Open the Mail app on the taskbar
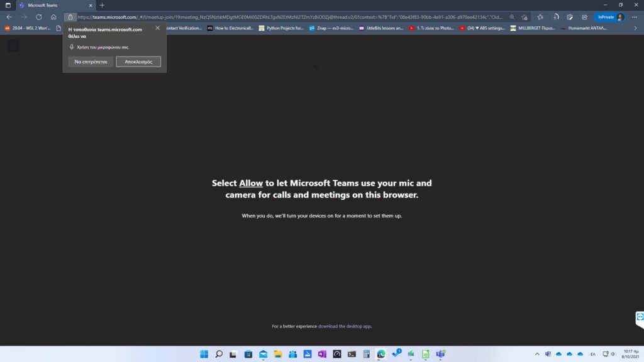644x362 pixels. [x=264, y=354]
